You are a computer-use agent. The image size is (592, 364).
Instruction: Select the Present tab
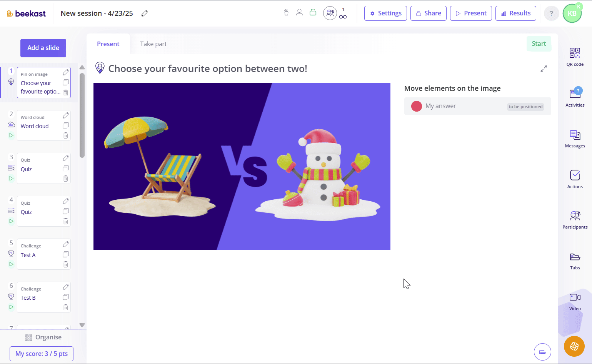tap(108, 44)
